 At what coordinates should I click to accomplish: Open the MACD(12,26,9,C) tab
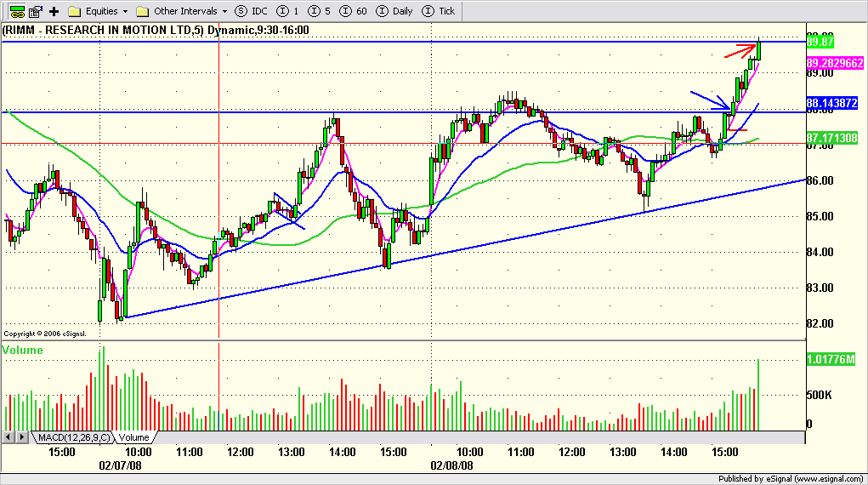(74, 437)
